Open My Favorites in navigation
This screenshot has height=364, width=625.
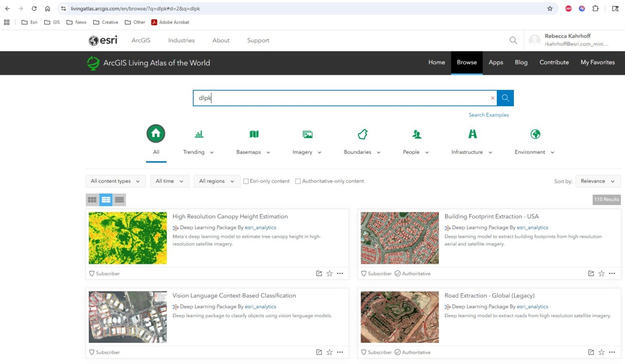(x=597, y=63)
